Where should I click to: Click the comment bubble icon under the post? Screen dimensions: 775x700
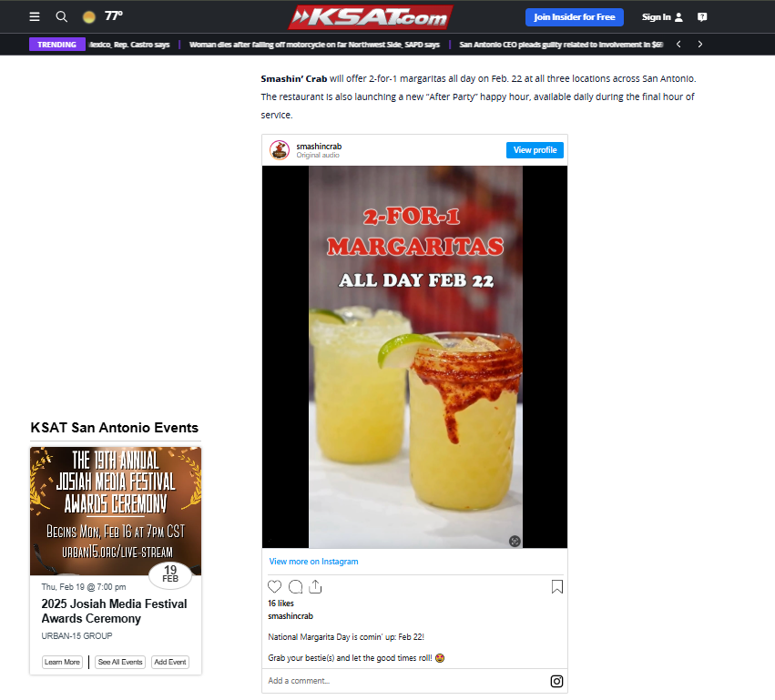[295, 587]
